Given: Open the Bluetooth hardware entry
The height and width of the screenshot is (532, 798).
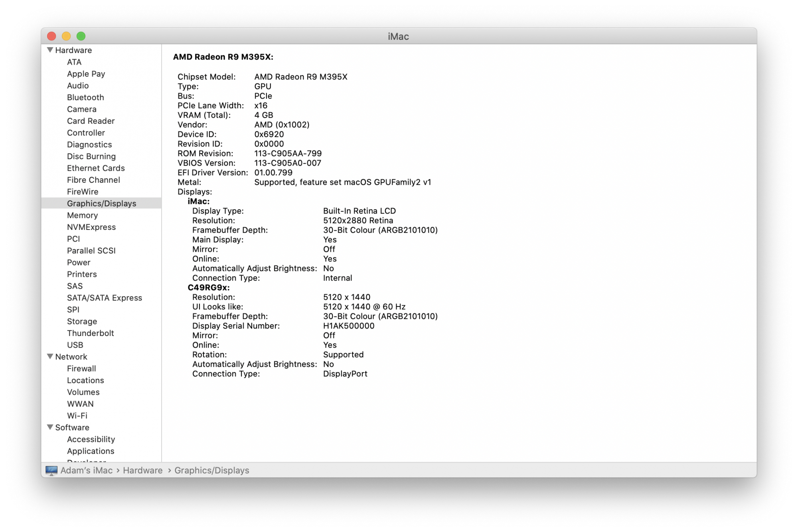Looking at the screenshot, I should (85, 97).
